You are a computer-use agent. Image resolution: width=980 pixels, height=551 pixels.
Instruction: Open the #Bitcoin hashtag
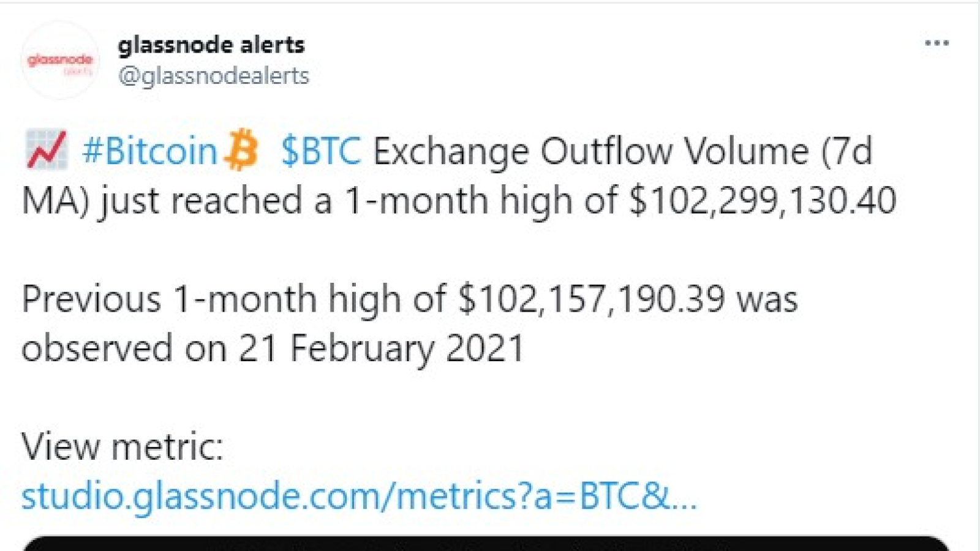149,151
